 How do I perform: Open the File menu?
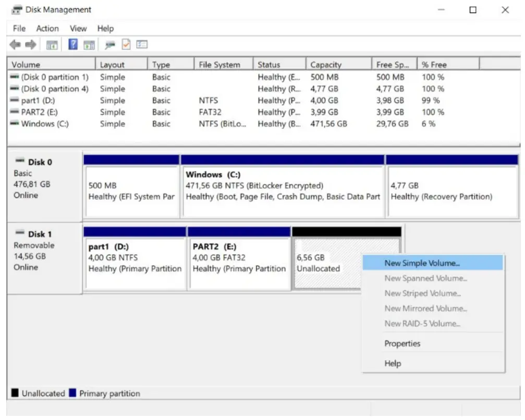tap(19, 29)
